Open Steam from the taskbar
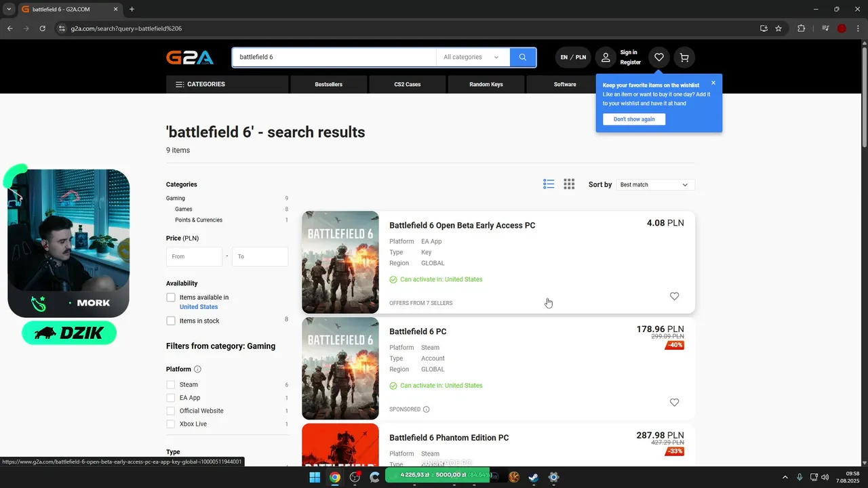This screenshot has height=488, width=868. coord(534,477)
